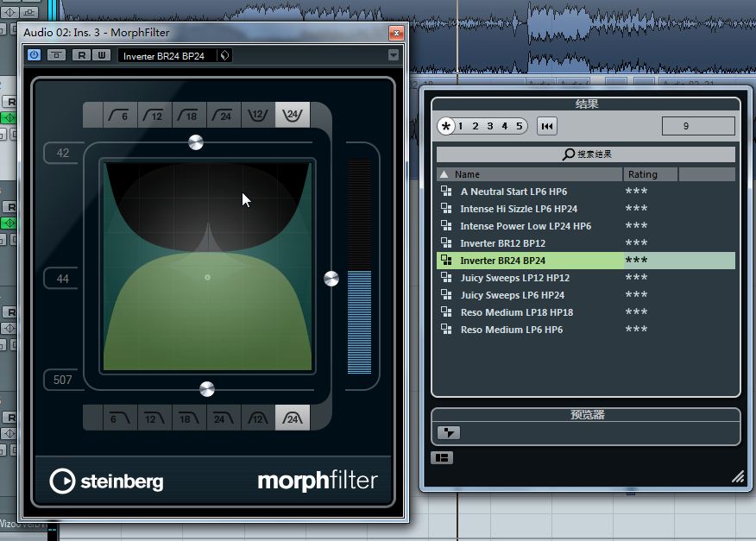Toggle browser window layout icon

tap(442, 457)
